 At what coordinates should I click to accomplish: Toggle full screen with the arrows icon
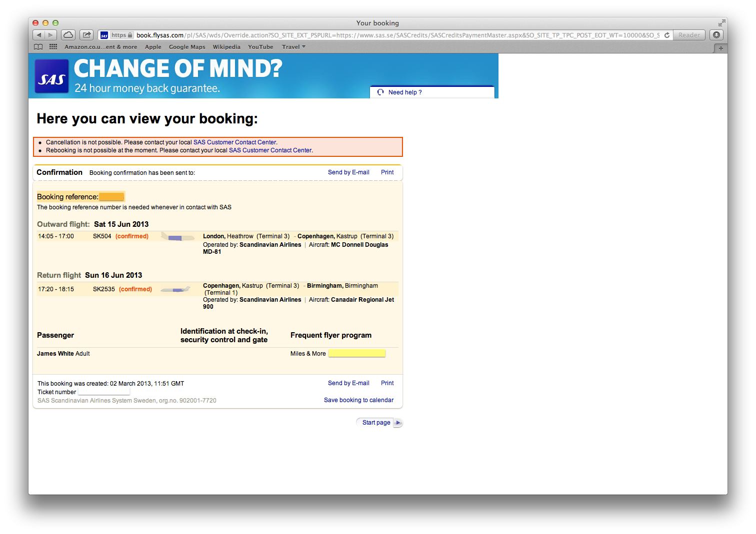(x=721, y=23)
